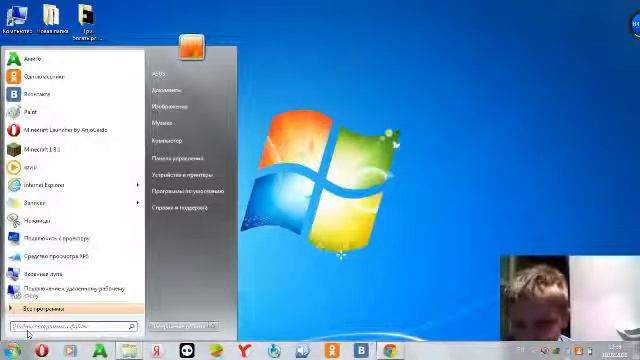
Task: Open shutdown options arrow next to Завершение работы
Action: pyautogui.click(x=213, y=326)
